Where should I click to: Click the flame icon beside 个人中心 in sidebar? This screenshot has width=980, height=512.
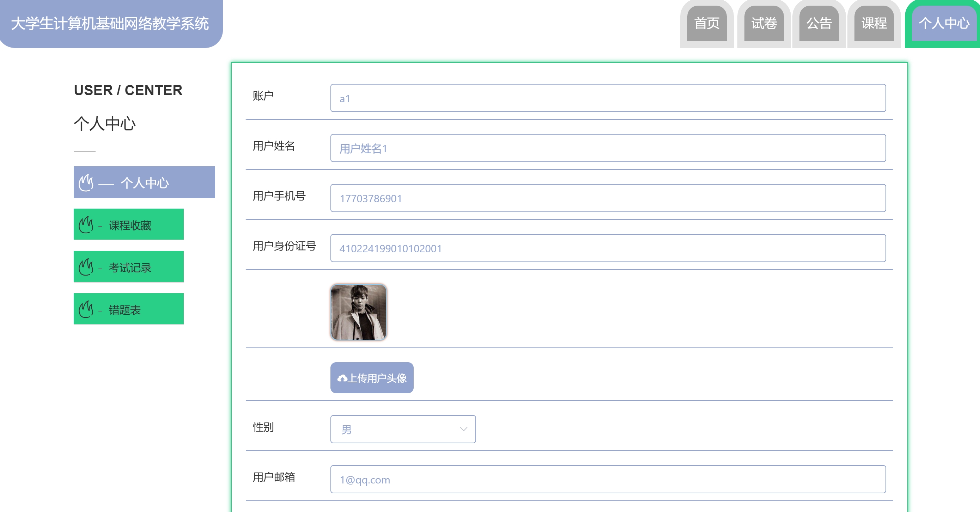pos(86,183)
